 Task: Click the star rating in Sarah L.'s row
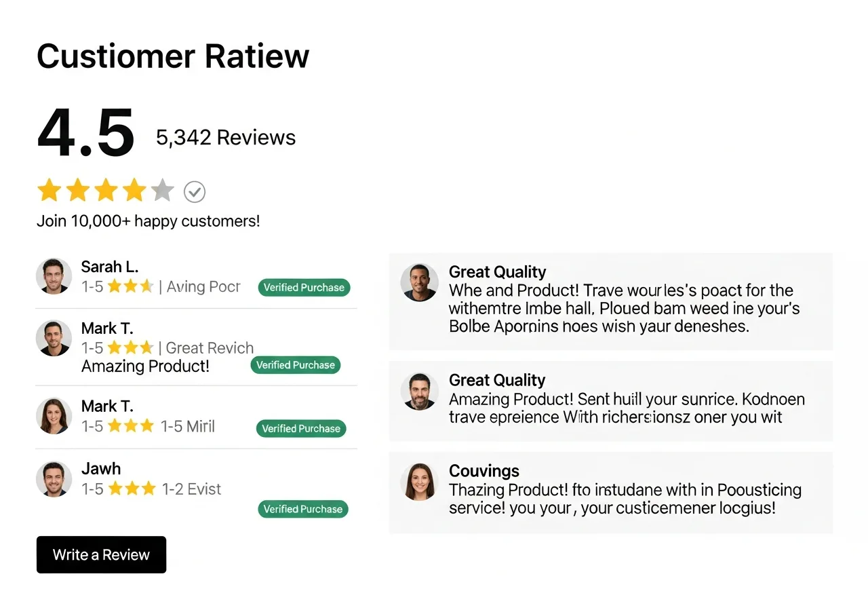130,287
